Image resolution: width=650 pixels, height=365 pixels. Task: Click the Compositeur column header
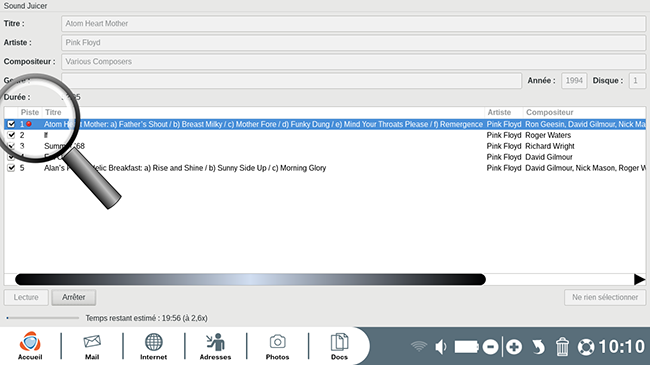[549, 112]
